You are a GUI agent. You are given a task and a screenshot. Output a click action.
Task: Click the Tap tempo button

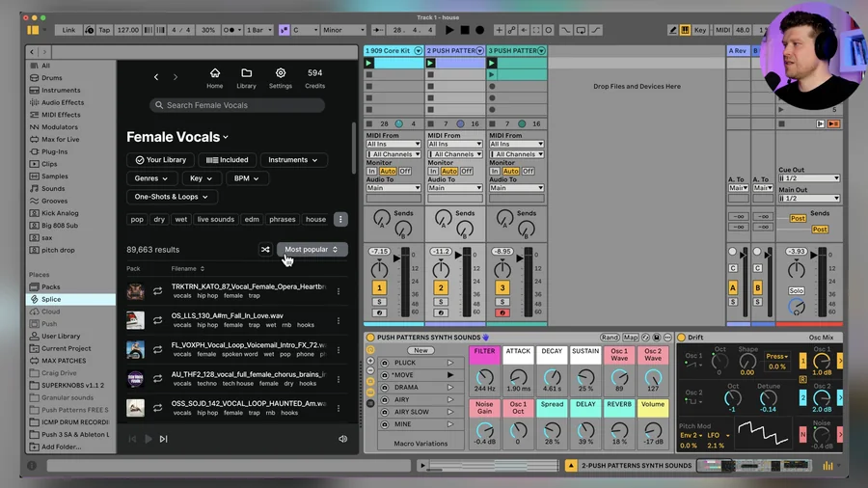[104, 30]
